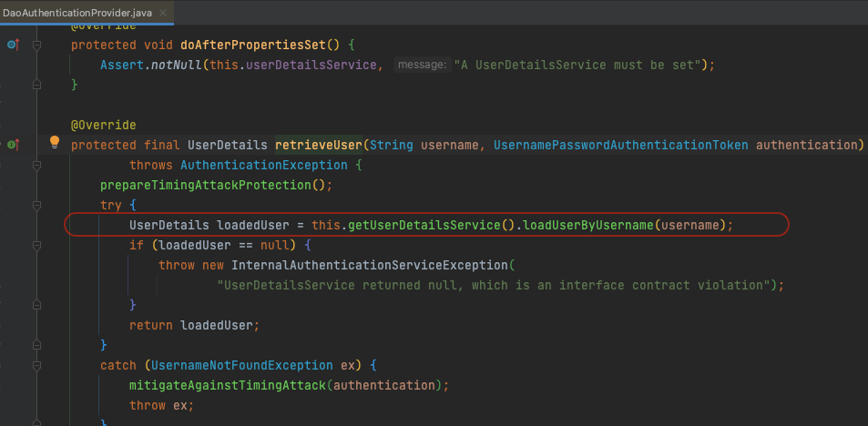Click the 'message:' parameter hint
The image size is (868, 426).
423,65
